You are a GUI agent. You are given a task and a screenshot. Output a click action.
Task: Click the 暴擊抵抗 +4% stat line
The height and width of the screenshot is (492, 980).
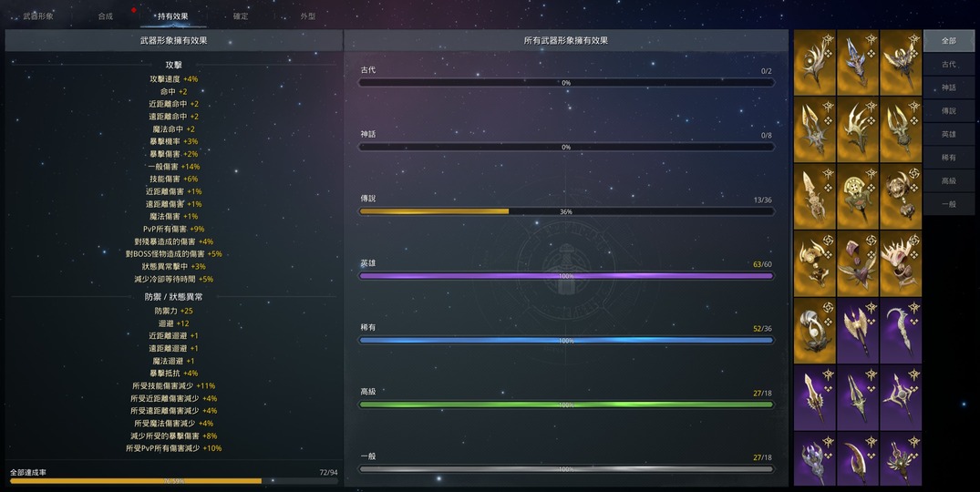click(174, 374)
